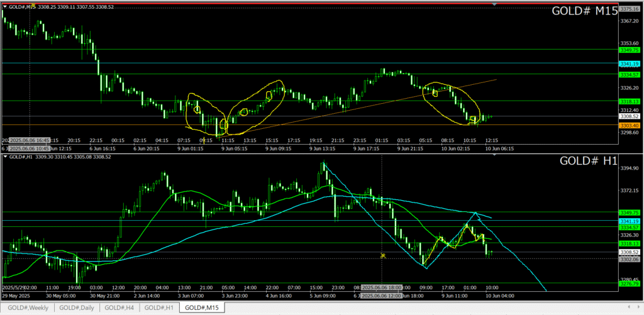Open the M15 chart's triangle menu beside GOLD#,M15
The width and height of the screenshot is (644, 315).
pos(5,7)
